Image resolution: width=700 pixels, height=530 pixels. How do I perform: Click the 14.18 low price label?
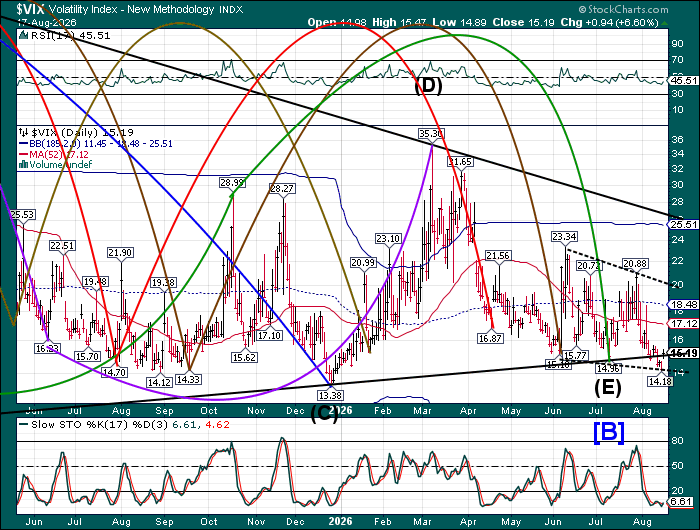pyautogui.click(x=660, y=381)
